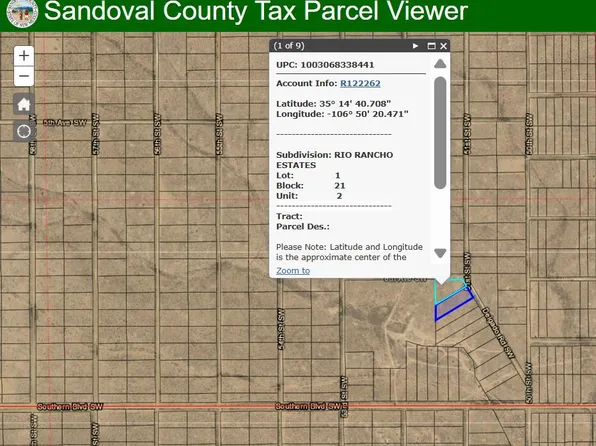This screenshot has width=596, height=446.
Task: Open account info link R122262
Action: coord(360,83)
